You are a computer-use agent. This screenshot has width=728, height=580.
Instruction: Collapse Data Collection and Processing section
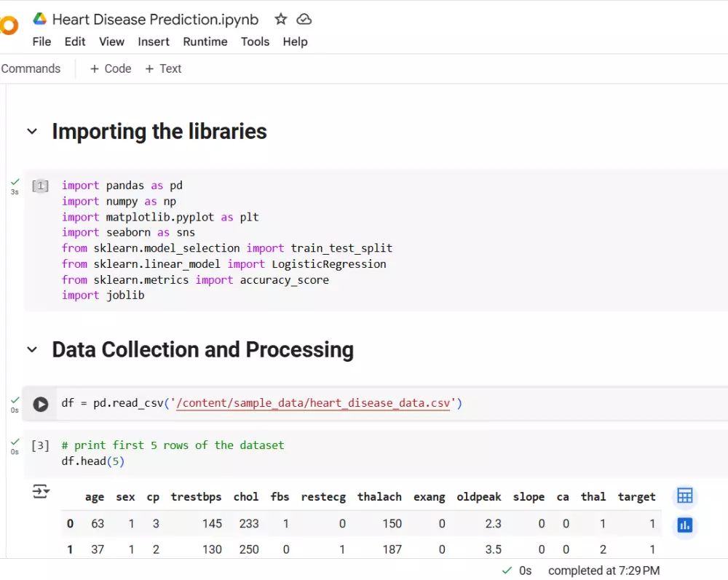click(32, 350)
